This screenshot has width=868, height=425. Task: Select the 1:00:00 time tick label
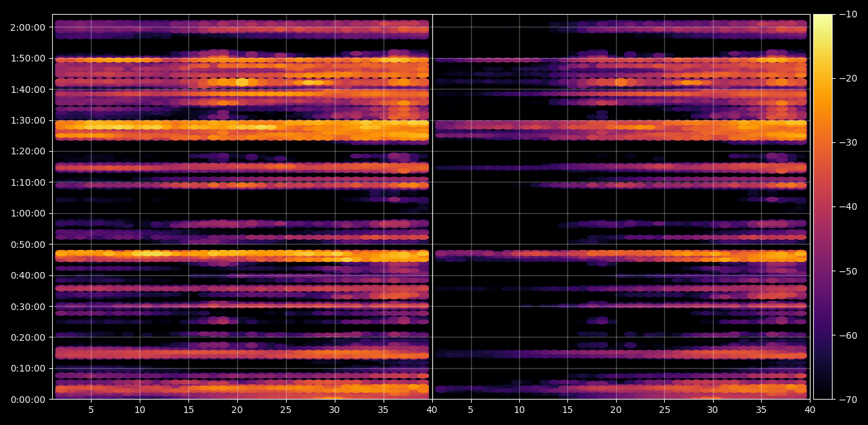pos(28,213)
